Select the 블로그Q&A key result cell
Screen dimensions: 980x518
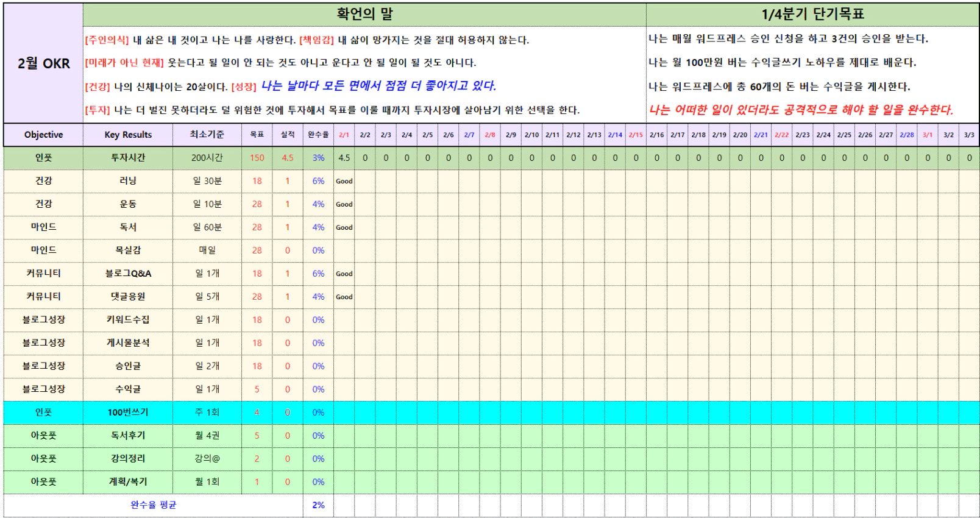coord(128,274)
